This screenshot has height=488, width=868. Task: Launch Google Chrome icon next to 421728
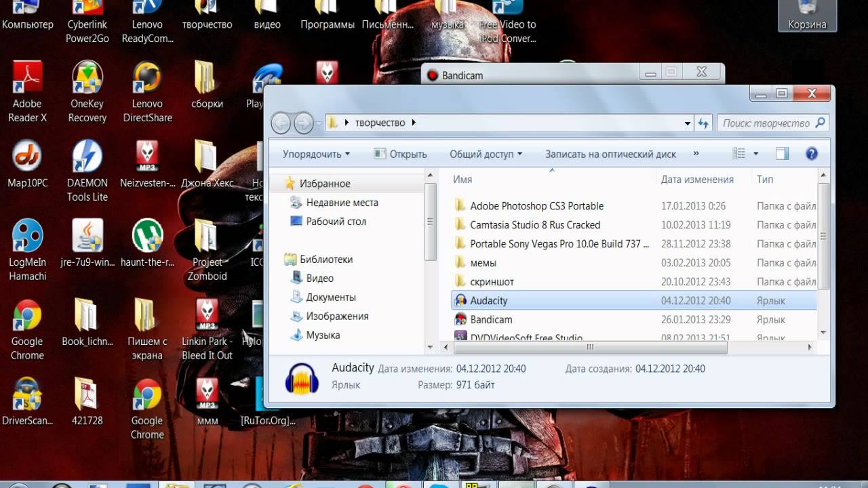pyautogui.click(x=147, y=409)
